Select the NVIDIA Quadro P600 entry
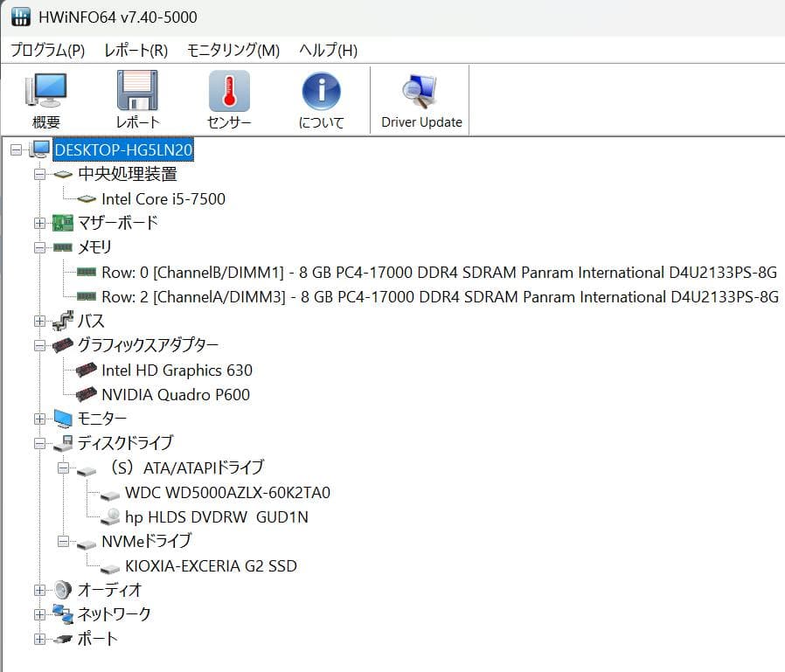Image resolution: width=785 pixels, height=672 pixels. click(172, 394)
